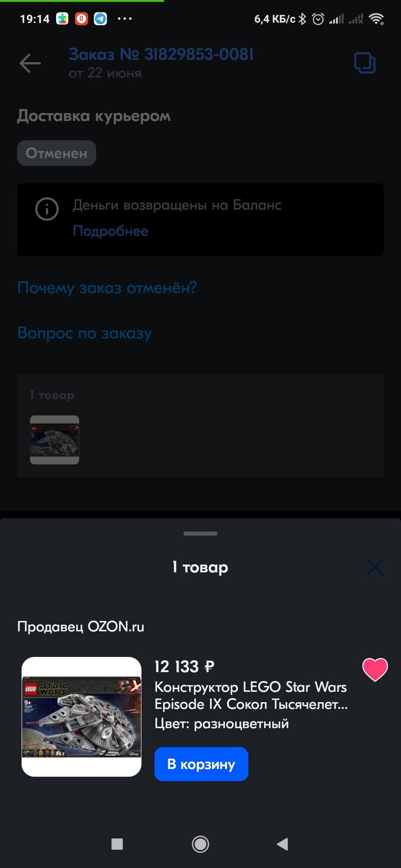This screenshot has width=401, height=868.
Task: Tap the bottom sheet drag handle
Action: point(200,533)
